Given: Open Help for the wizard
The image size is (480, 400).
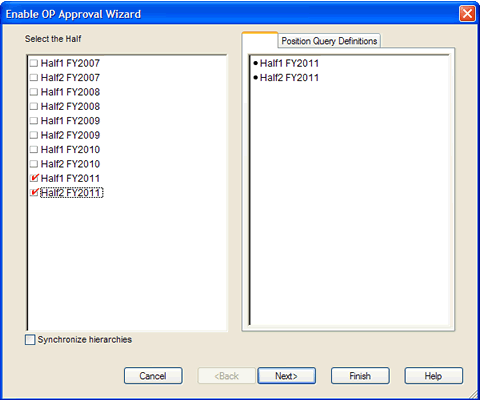Looking at the screenshot, I should [433, 376].
